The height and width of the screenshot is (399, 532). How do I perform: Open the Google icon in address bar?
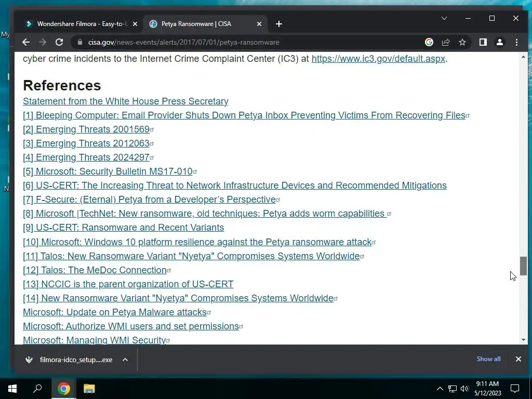click(x=429, y=42)
